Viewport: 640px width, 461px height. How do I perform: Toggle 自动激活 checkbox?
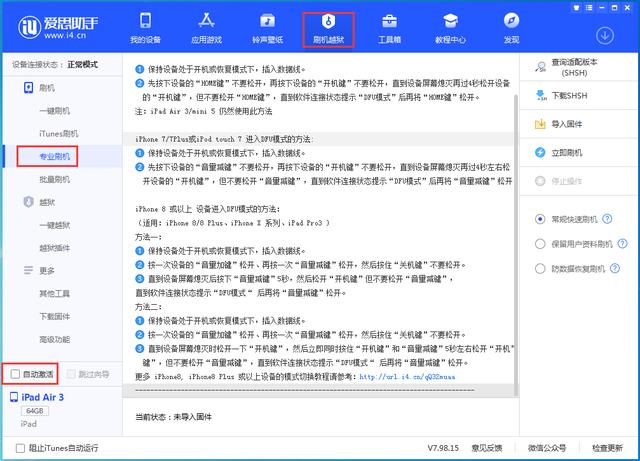tap(15, 374)
